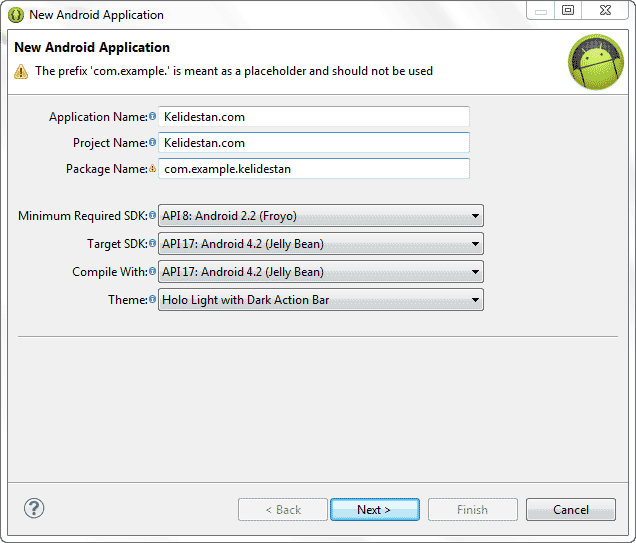Click info icon beside Compile With
Viewport: 636px width, 543px height.
click(x=152, y=271)
